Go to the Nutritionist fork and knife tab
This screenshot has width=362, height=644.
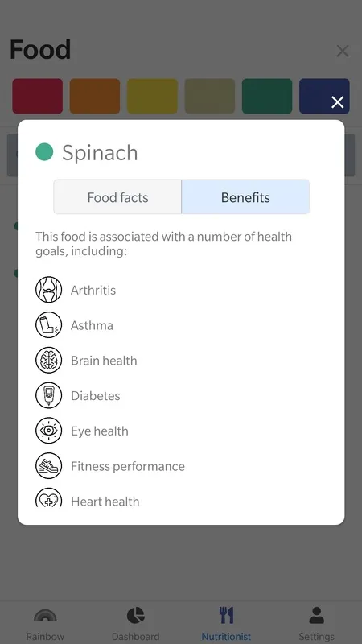coord(226,625)
